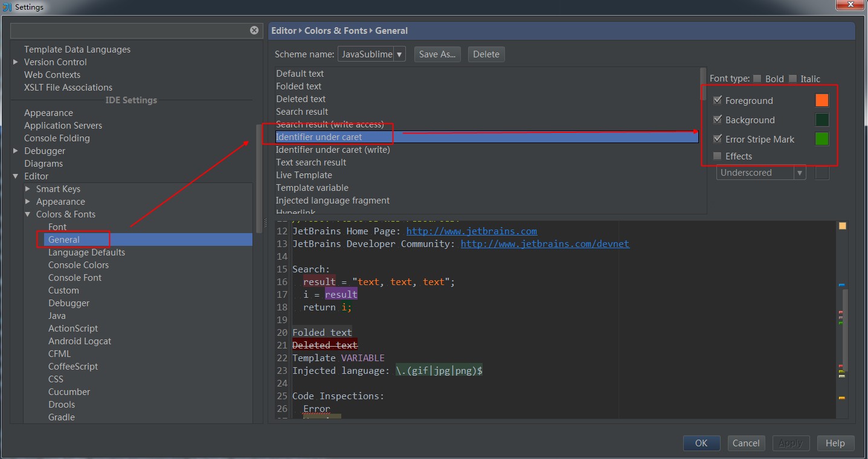Select Font under Colors & Fonts

coord(57,226)
